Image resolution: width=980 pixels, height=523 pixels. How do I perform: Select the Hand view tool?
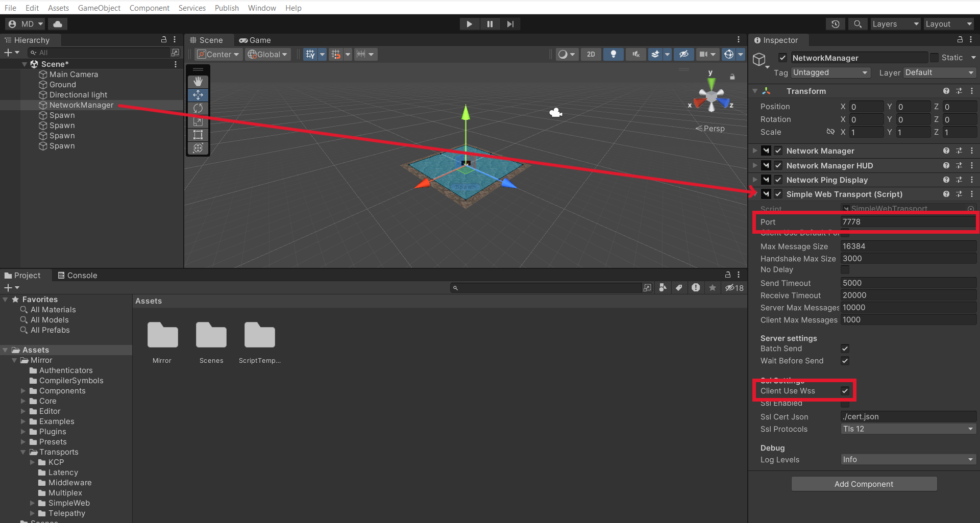click(x=198, y=82)
